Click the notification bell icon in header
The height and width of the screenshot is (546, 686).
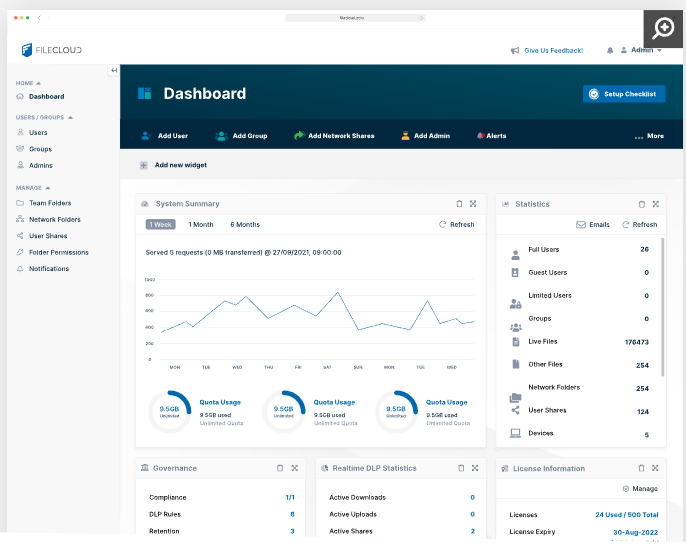[610, 50]
